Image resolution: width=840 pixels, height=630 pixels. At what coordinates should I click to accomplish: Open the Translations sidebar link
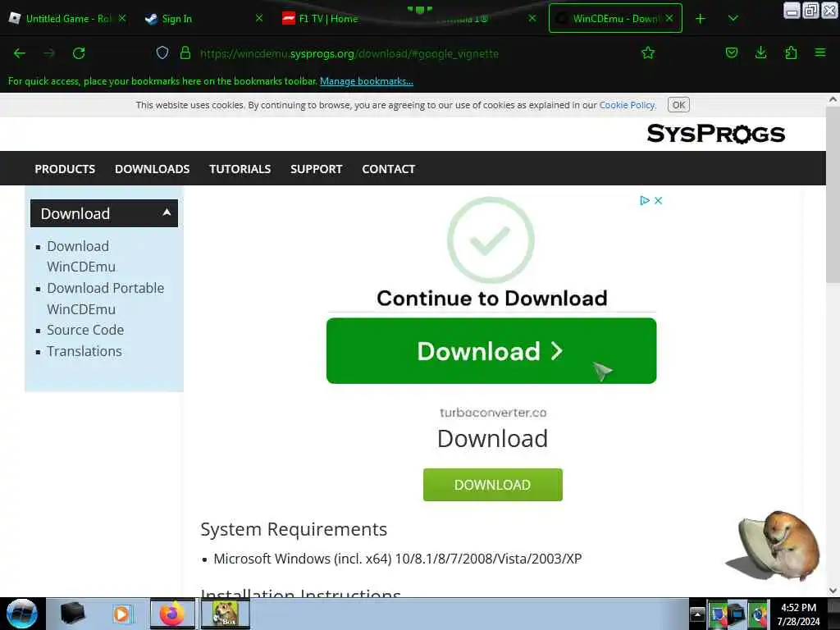point(84,351)
